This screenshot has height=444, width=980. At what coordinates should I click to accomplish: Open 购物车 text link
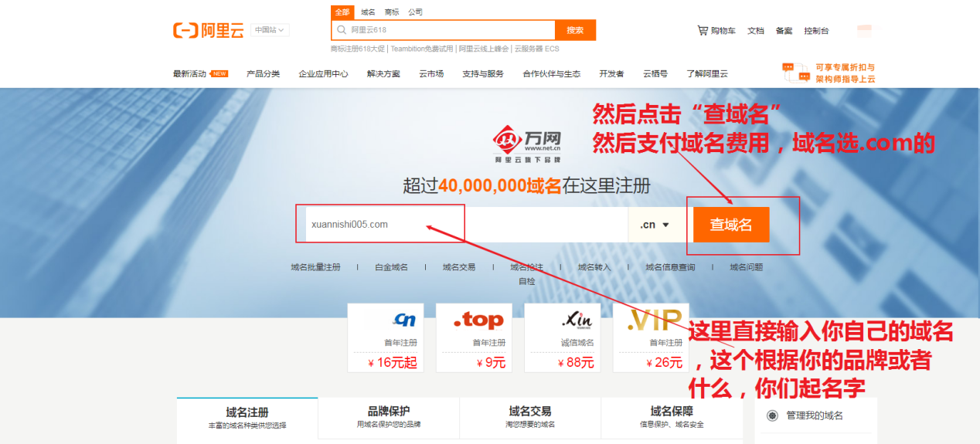pos(723,31)
